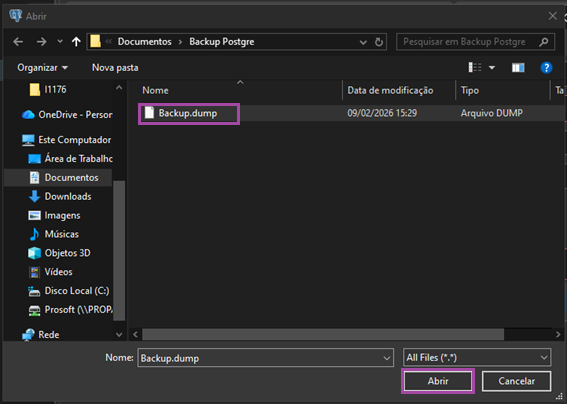Create a Nova pasta

coord(115,68)
